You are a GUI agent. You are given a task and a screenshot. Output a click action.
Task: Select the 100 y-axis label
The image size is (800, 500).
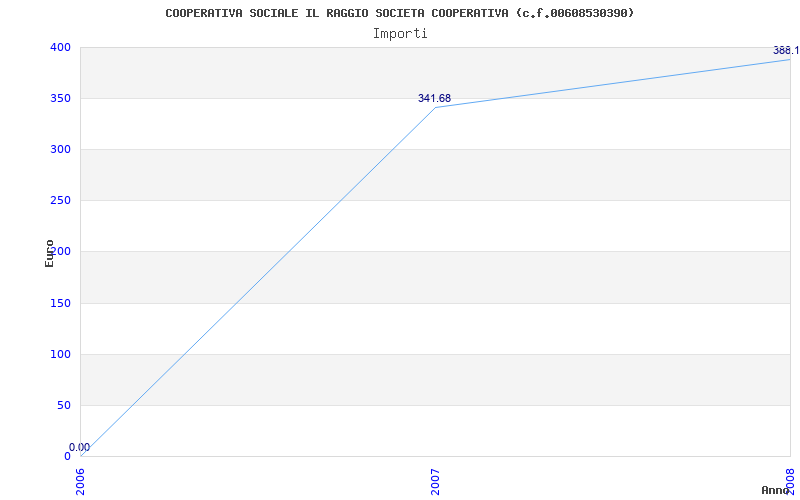[x=60, y=355]
